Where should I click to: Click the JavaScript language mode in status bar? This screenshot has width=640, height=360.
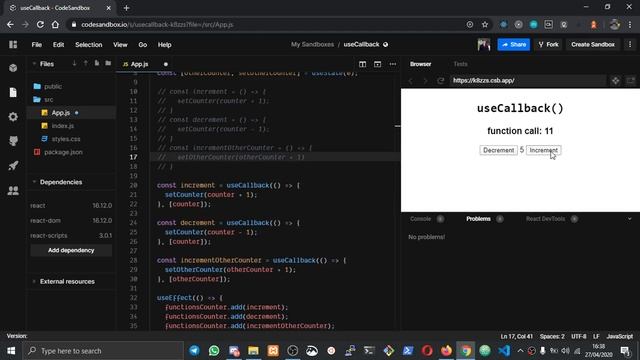coord(619,336)
